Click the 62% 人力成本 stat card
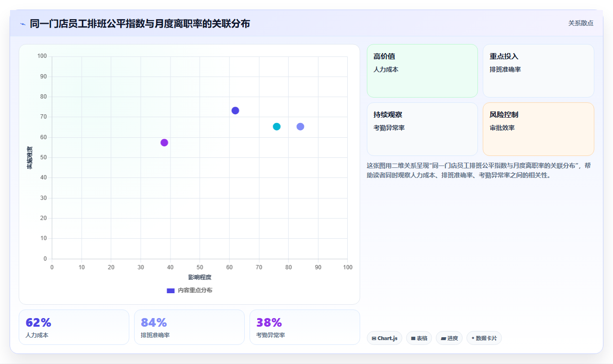This screenshot has height=364, width=613. pos(74,327)
